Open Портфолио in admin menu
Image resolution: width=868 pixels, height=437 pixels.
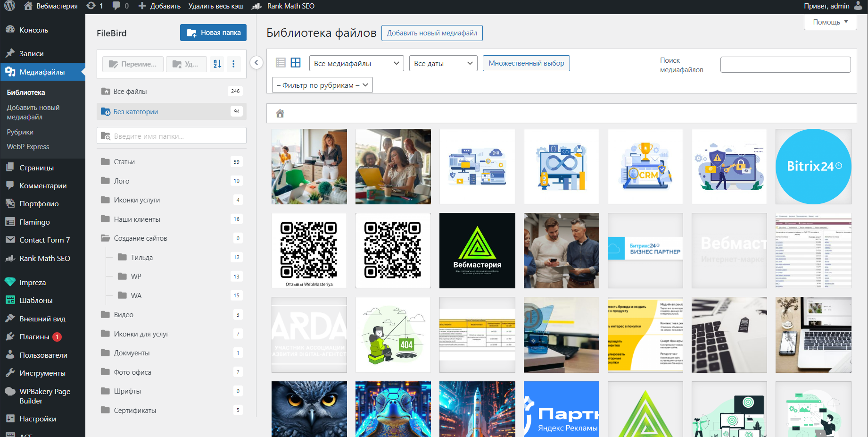coord(42,203)
